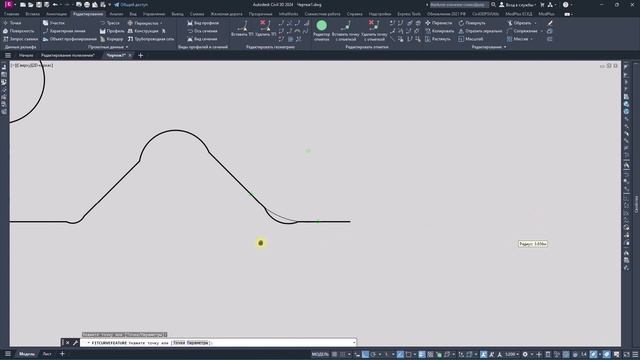This screenshot has height=360, width=640.
Task: Open the Сопряжение fillet dropdown arrow
Action: pyautogui.click(x=542, y=31)
